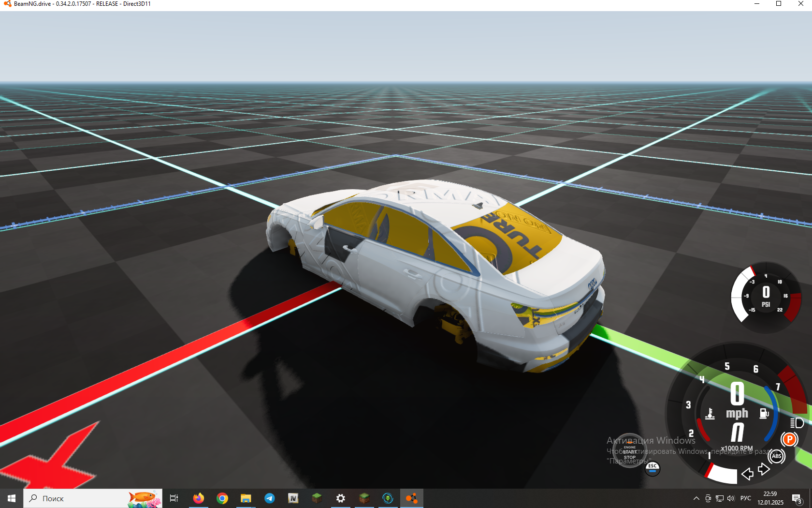812x508 pixels.
Task: Open Google Chrome from the taskbar
Action: tap(222, 498)
